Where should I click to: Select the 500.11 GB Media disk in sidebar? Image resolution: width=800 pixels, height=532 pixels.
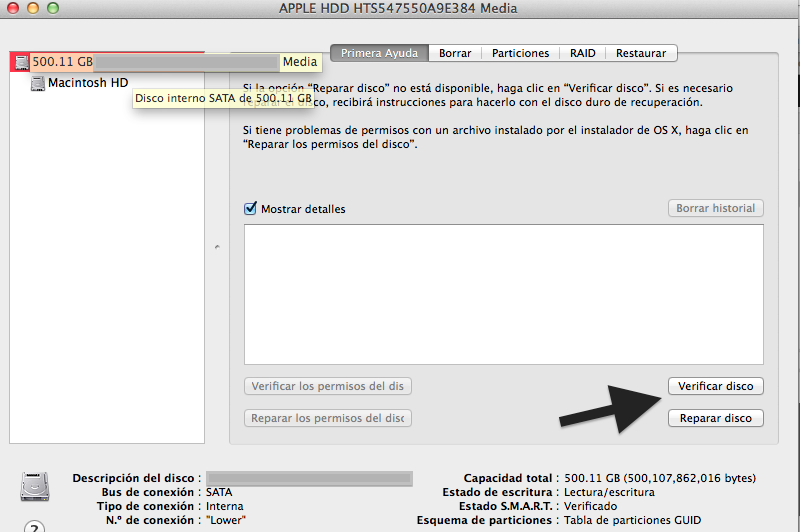(x=62, y=61)
